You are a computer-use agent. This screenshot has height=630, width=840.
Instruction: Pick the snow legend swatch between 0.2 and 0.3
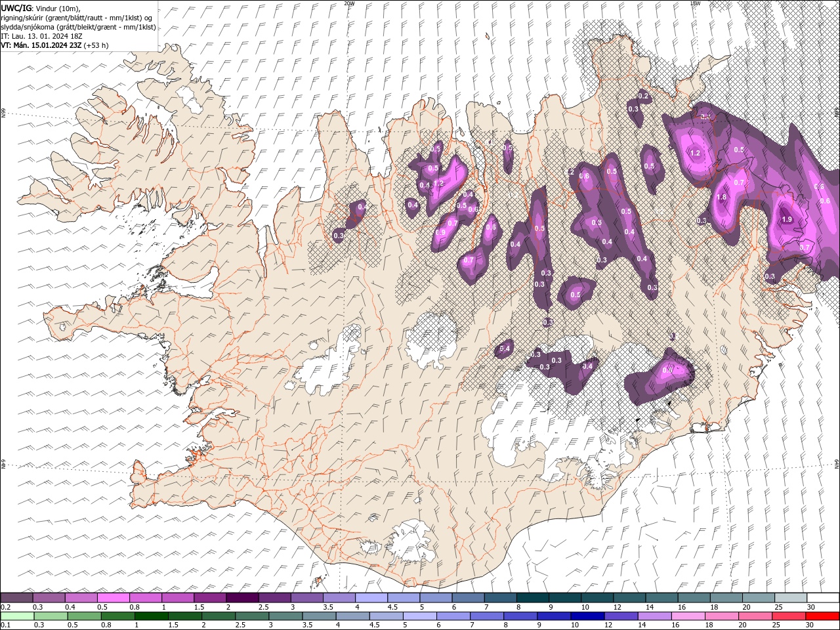(x=16, y=597)
